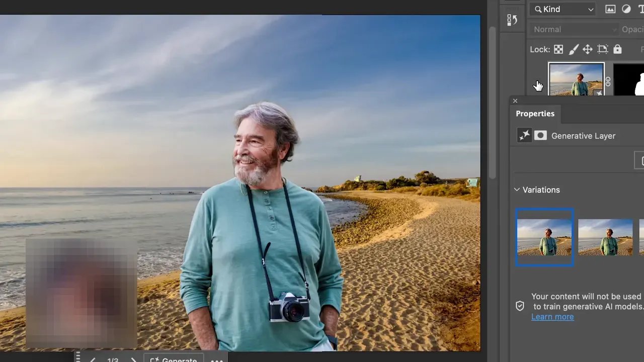Viewport: 644px width, 362px height.
Task: Open the Normal blend mode dropdown
Action: 574,29
